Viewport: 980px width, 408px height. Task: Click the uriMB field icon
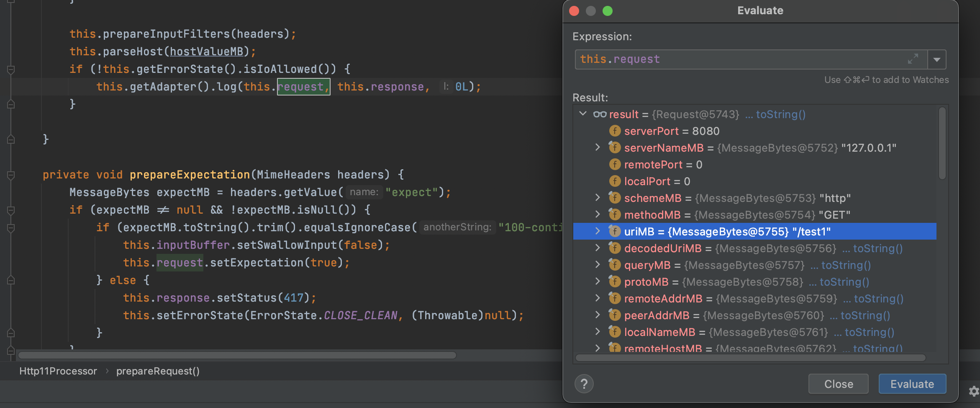[614, 231]
